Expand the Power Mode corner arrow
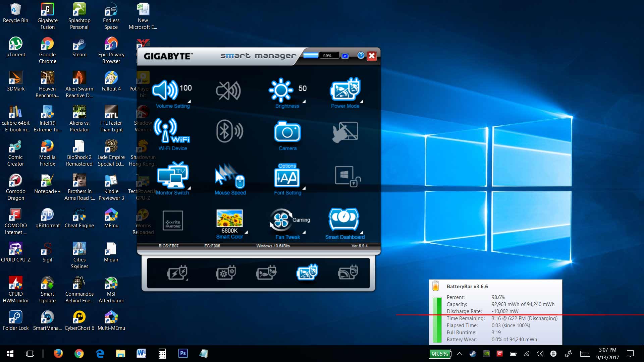Viewport: 644px width, 362px height. (362, 101)
